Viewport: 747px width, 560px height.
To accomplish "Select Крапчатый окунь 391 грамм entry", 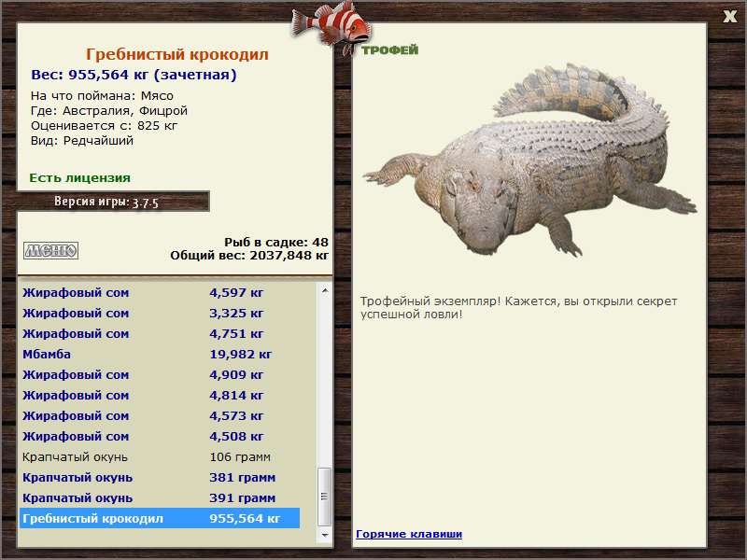I will (x=160, y=498).
